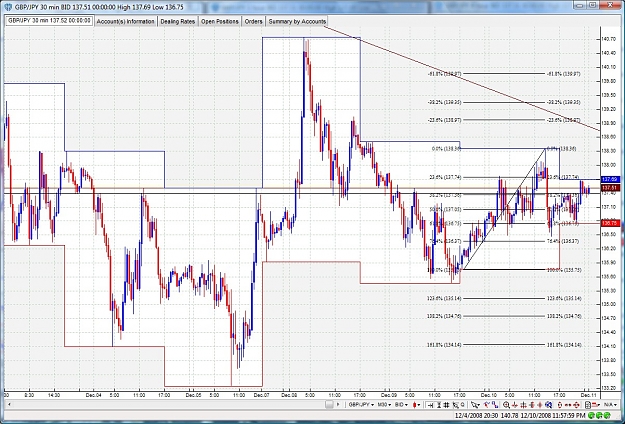Click the application icon in title bar
Viewport: 625px width, 424px height.
[x=9, y=7]
